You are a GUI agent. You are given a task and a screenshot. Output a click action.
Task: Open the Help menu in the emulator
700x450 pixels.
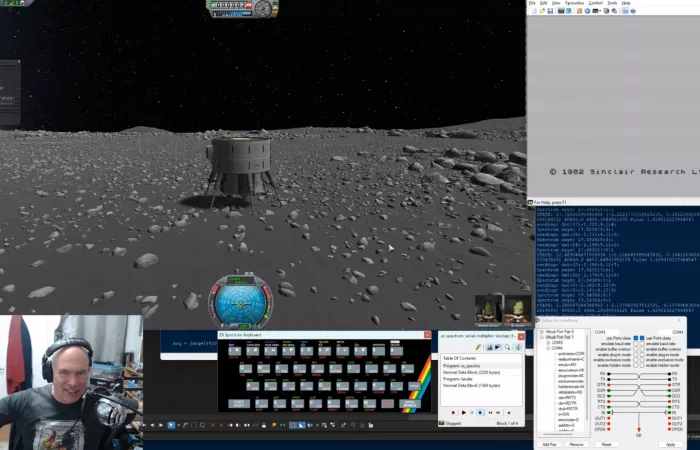pyautogui.click(x=626, y=3)
